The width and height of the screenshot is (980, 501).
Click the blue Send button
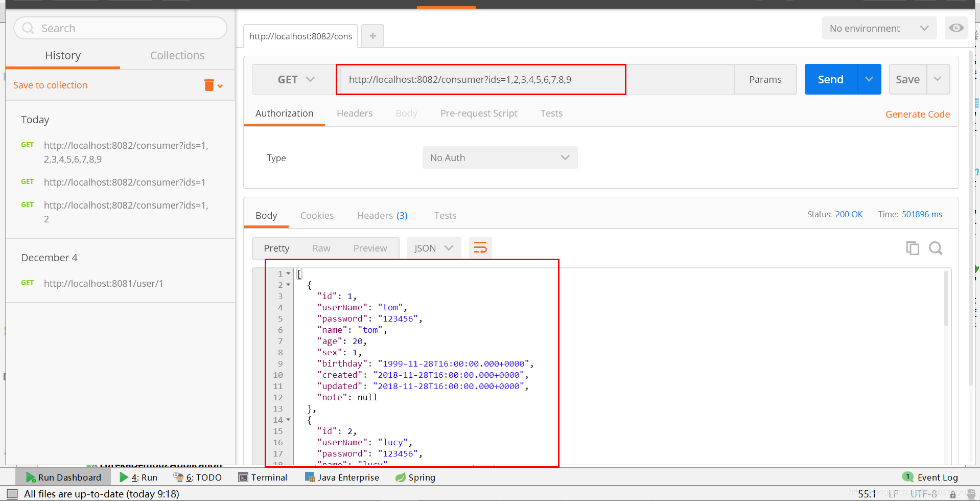pyautogui.click(x=831, y=79)
